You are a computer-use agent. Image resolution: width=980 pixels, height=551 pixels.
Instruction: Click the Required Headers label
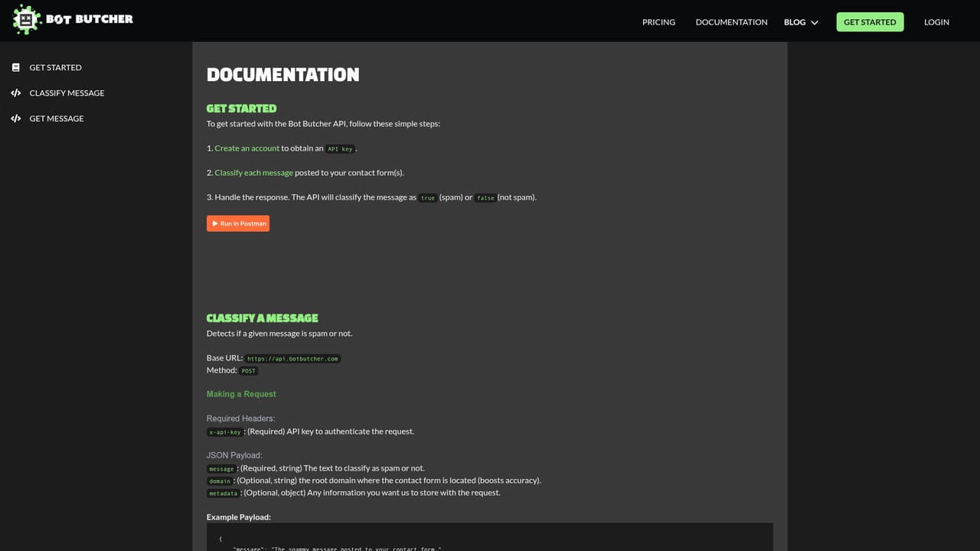point(240,419)
